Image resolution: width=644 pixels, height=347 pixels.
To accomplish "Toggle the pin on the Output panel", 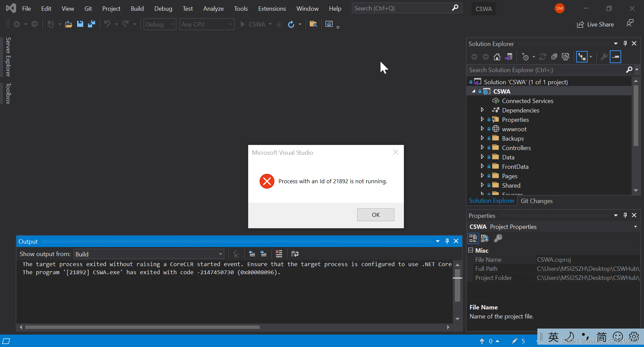I will tap(447, 241).
